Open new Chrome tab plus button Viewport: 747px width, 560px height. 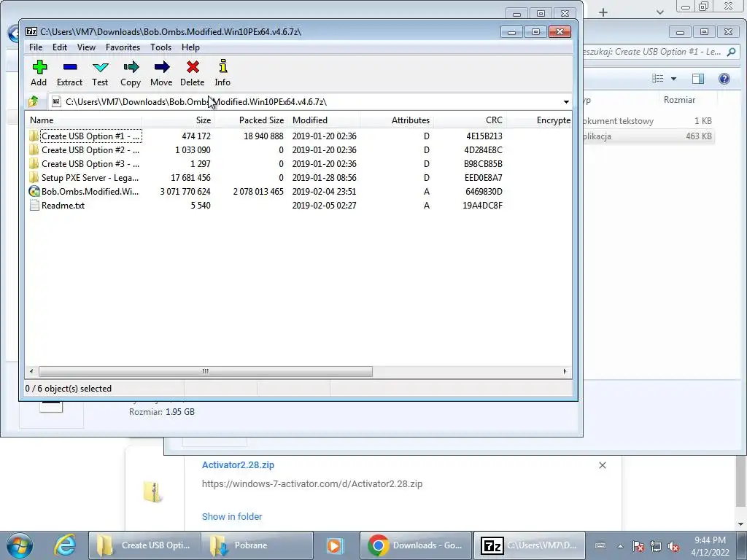click(603, 12)
